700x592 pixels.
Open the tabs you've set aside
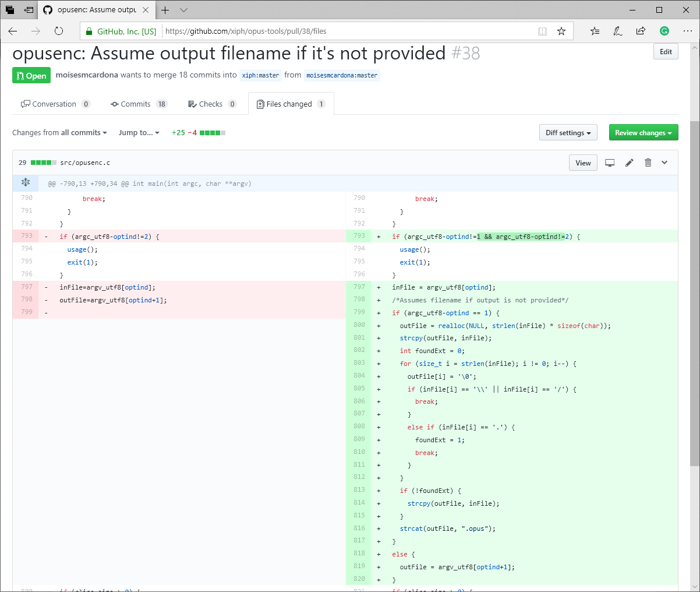[x=10, y=10]
